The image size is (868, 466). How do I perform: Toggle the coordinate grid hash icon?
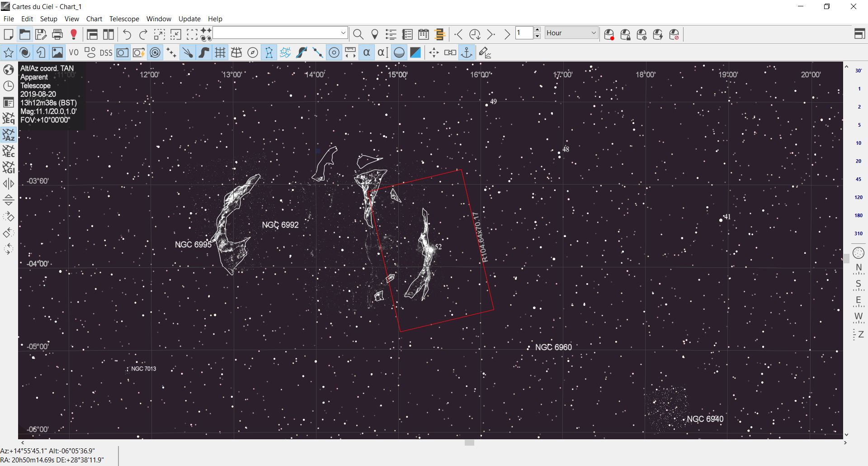[220, 53]
